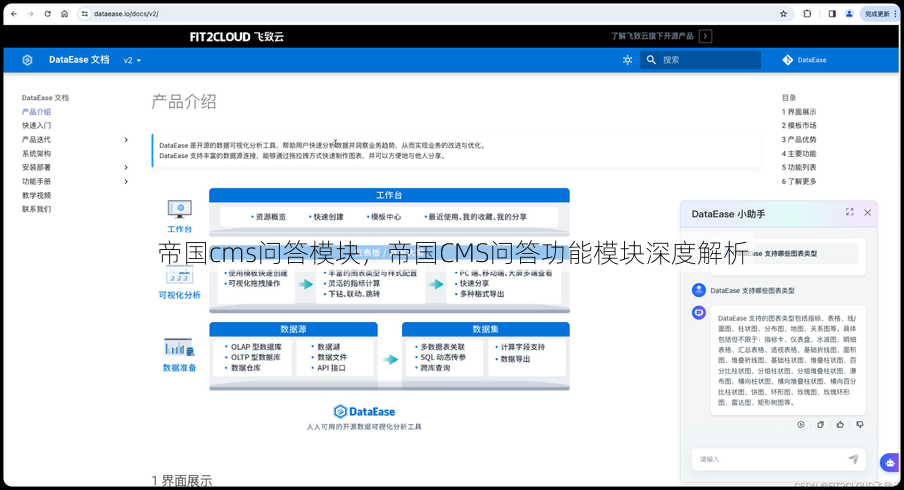This screenshot has width=904, height=490.
Task: Jump to 6 了解更多 in the contents list
Action: [x=799, y=182]
